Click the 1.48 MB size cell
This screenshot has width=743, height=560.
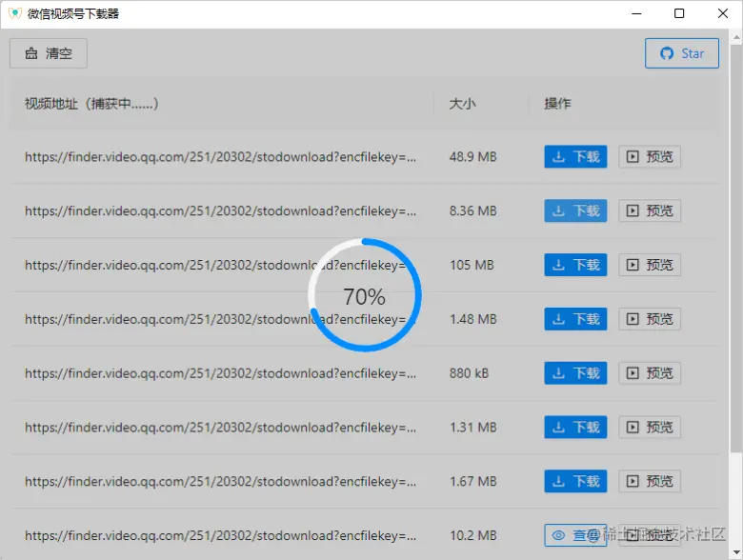(x=472, y=319)
